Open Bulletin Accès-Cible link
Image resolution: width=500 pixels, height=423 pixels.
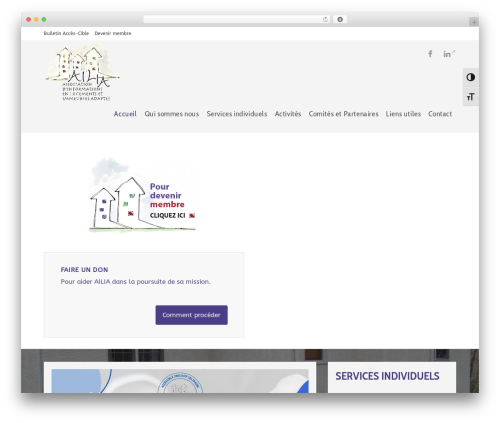pos(66,33)
